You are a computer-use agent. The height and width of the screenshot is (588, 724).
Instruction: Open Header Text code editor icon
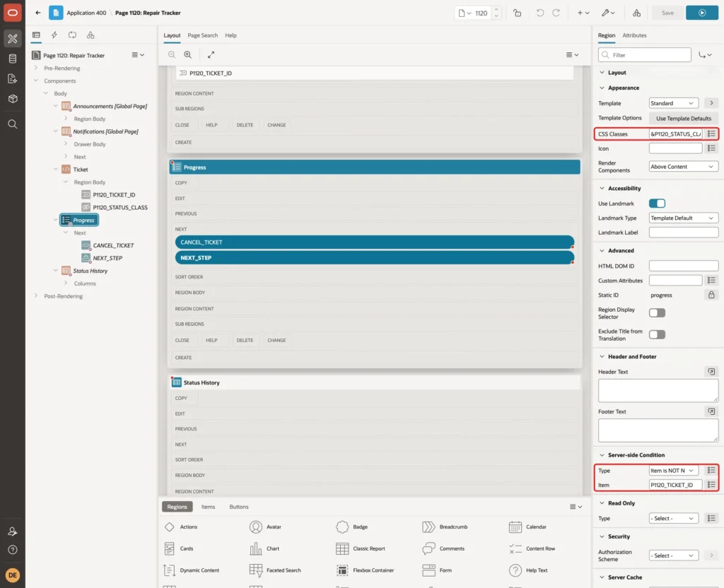coord(711,372)
